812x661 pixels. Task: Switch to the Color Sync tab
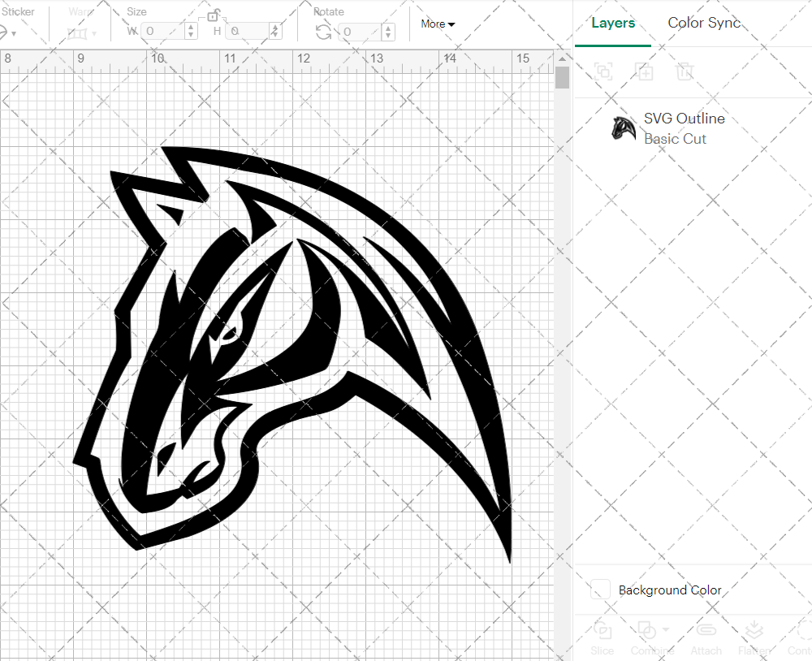point(704,23)
